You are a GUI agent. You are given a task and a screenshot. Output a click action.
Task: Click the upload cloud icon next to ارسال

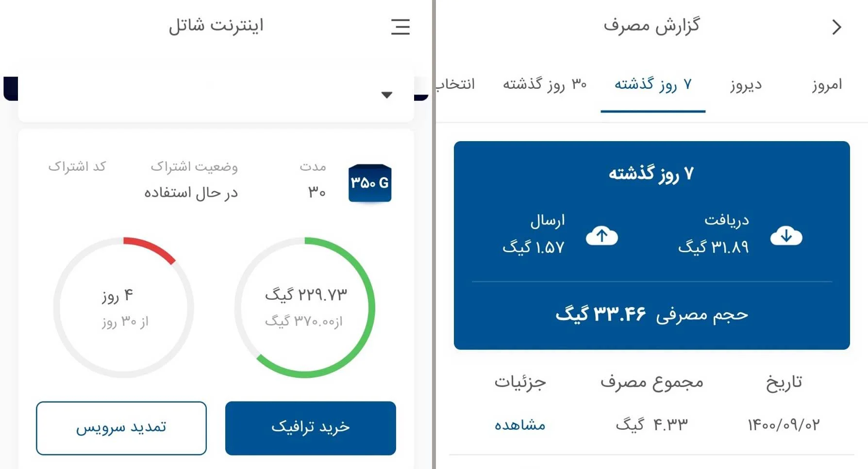tap(602, 236)
